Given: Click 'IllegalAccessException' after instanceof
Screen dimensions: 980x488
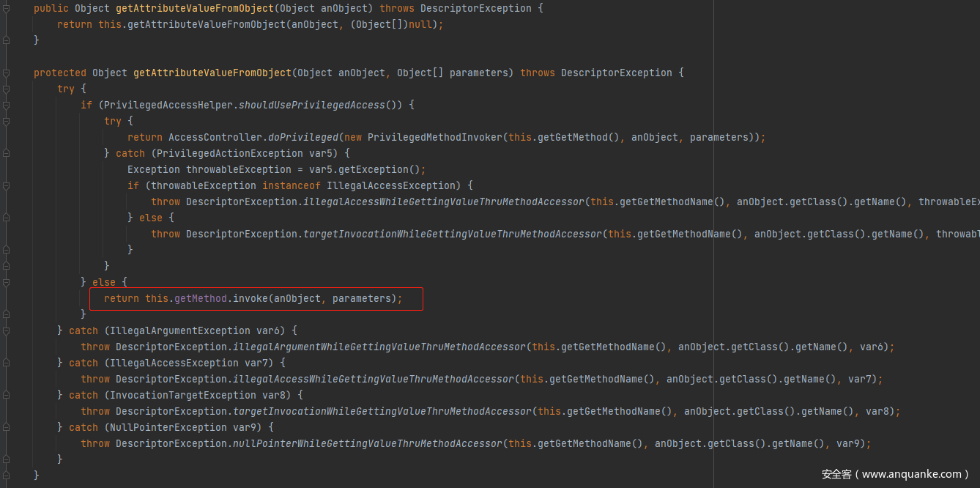Looking at the screenshot, I should click(x=391, y=185).
